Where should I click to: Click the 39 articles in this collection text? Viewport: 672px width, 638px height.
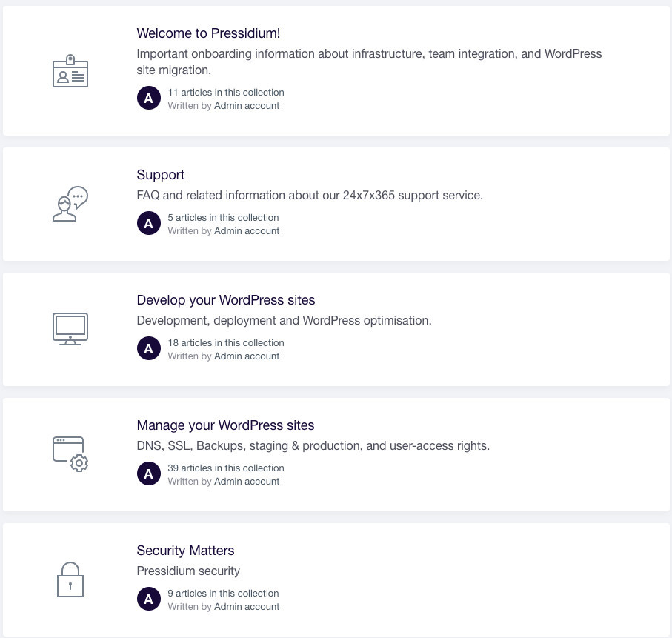(226, 468)
